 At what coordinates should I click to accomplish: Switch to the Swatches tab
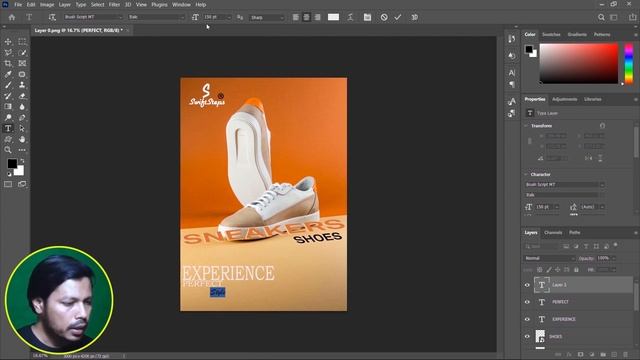click(x=551, y=34)
